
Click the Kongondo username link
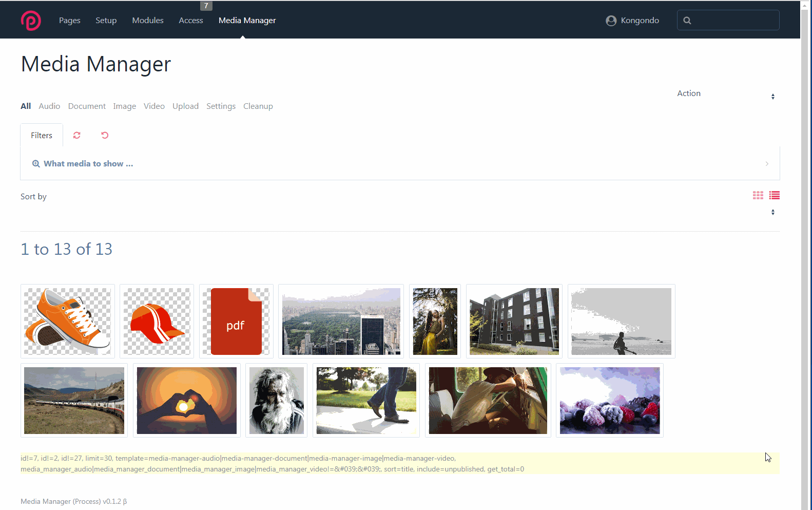[640, 21]
